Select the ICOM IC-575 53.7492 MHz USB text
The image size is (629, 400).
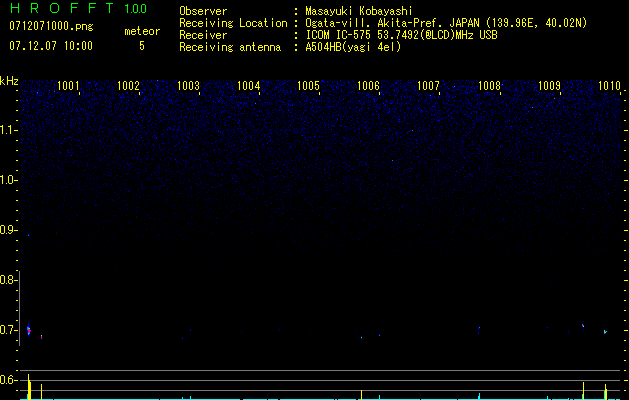point(401,35)
